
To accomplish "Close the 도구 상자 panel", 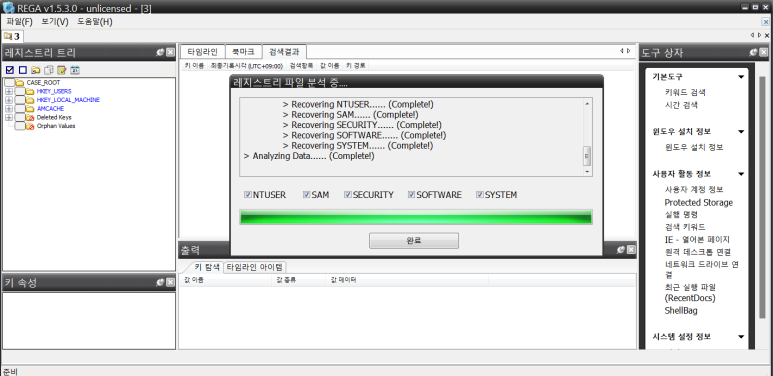I will pyautogui.click(x=763, y=52).
